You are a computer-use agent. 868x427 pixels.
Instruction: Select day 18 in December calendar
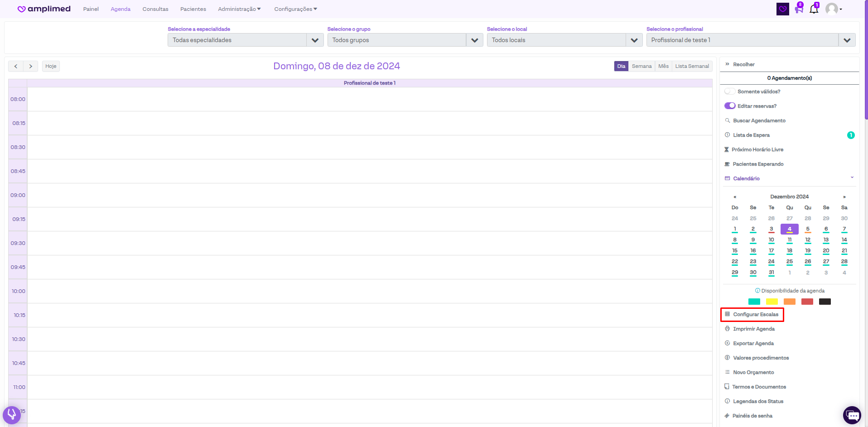[789, 251]
